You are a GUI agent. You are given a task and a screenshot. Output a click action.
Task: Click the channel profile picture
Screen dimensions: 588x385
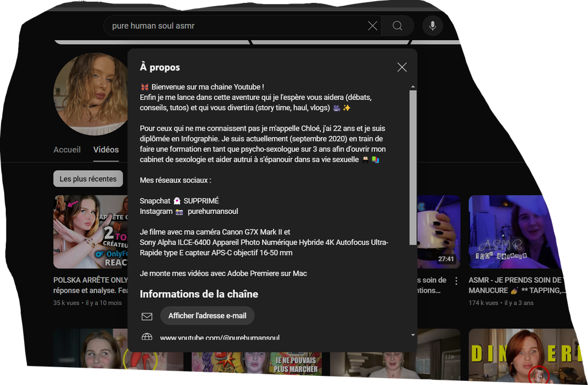click(90, 94)
